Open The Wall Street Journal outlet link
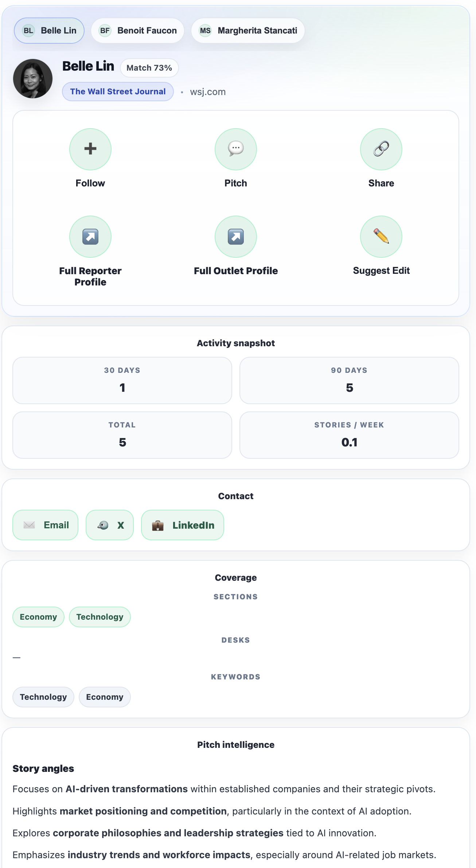The height and width of the screenshot is (868, 476). point(118,91)
